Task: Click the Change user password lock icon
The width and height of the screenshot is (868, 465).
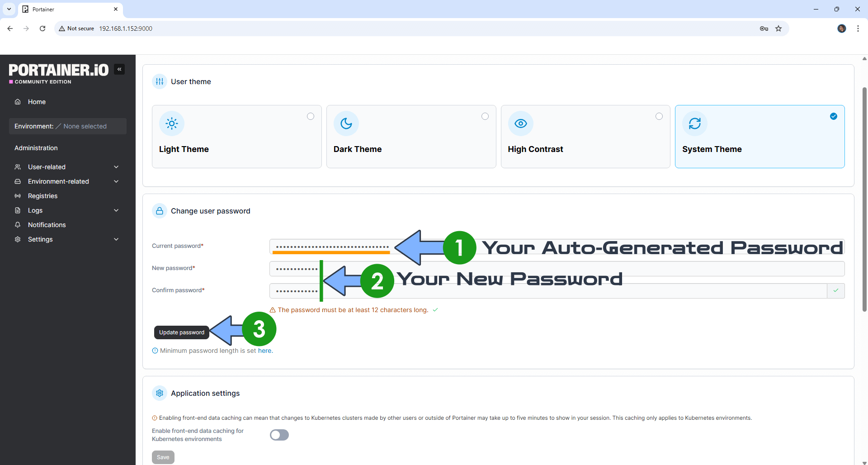Action: 159,211
